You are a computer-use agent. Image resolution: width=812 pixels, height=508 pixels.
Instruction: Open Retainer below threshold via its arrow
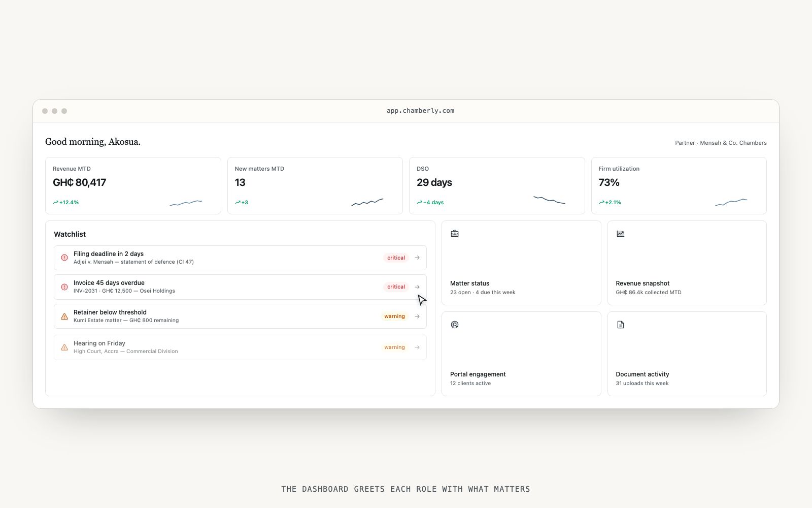[x=417, y=316]
